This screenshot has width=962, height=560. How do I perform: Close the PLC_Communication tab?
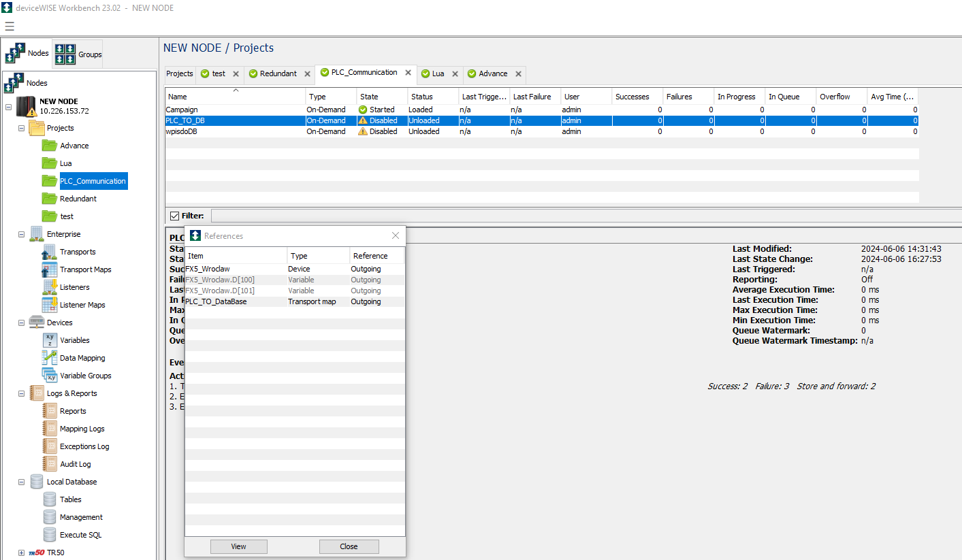point(408,73)
